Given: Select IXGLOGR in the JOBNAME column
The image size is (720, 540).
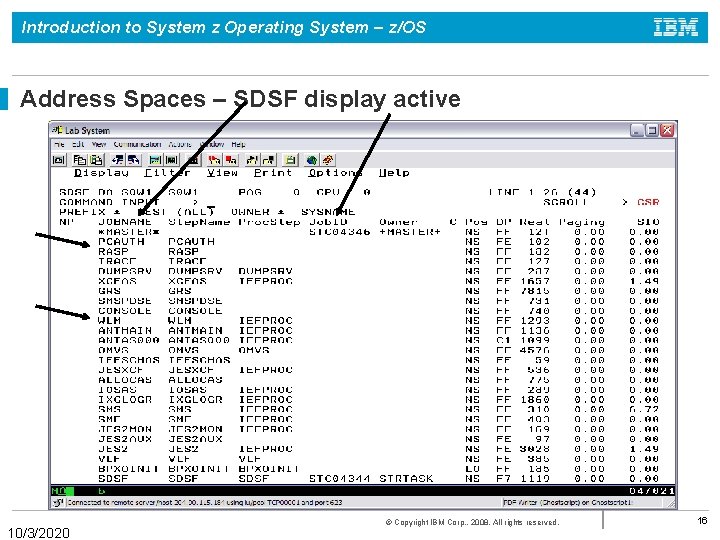Looking at the screenshot, I should [125, 399].
